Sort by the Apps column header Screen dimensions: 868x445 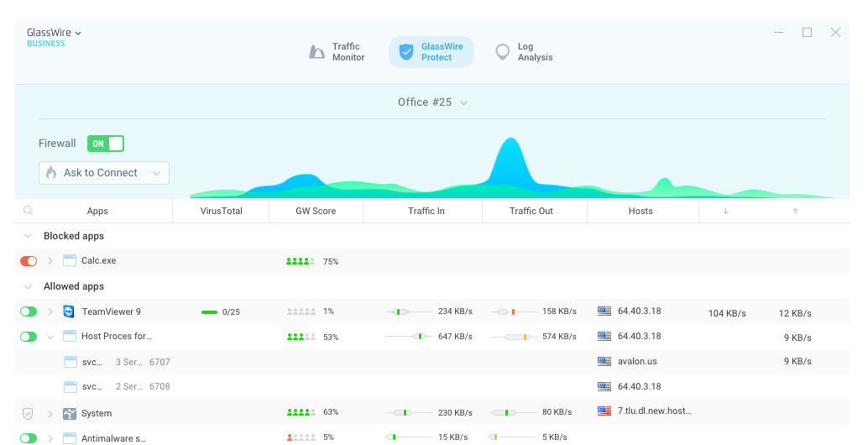point(97,211)
